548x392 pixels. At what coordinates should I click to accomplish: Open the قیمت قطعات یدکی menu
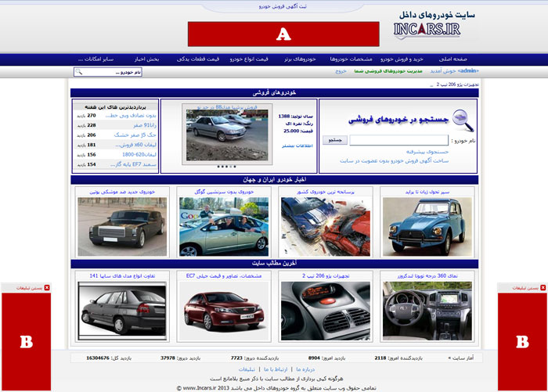(x=198, y=59)
